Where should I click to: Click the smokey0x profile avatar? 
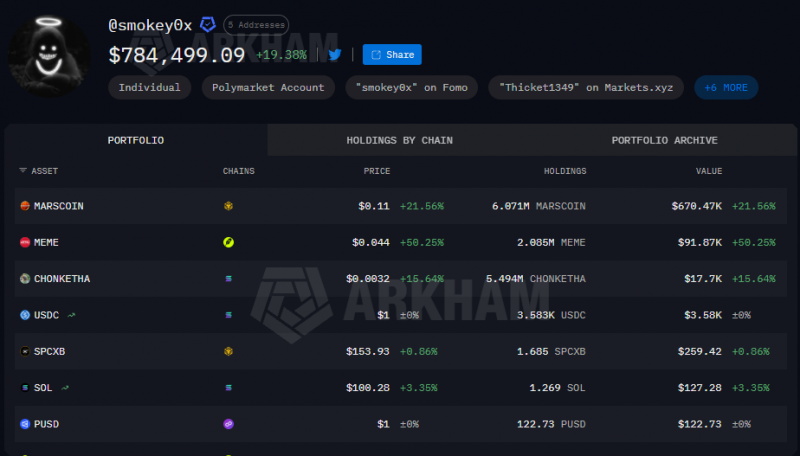point(49,56)
